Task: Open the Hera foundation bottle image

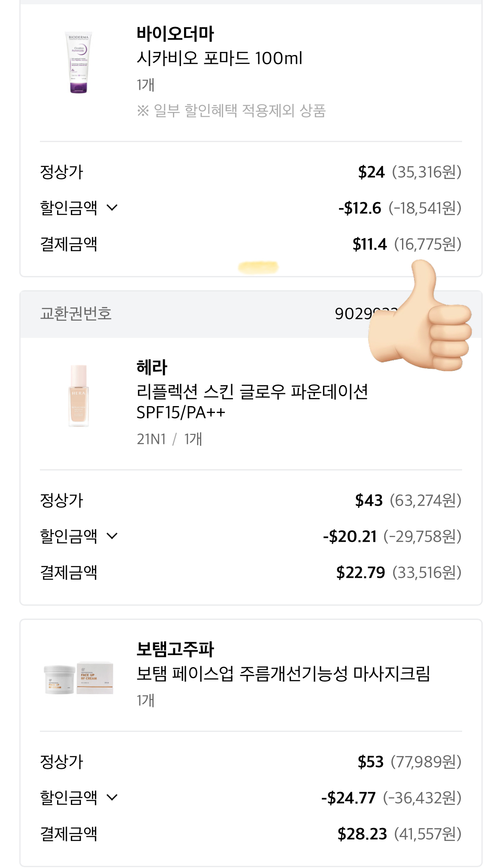Action: (x=79, y=395)
